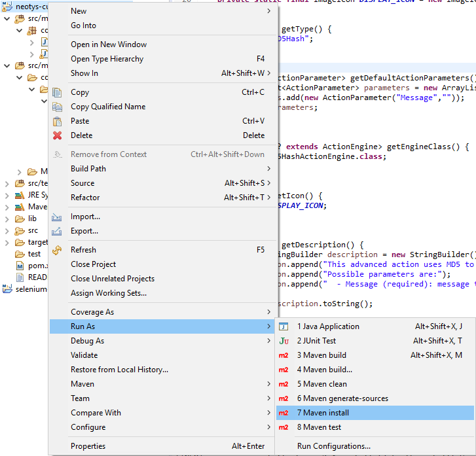Expand the Build Path submenu

88,169
